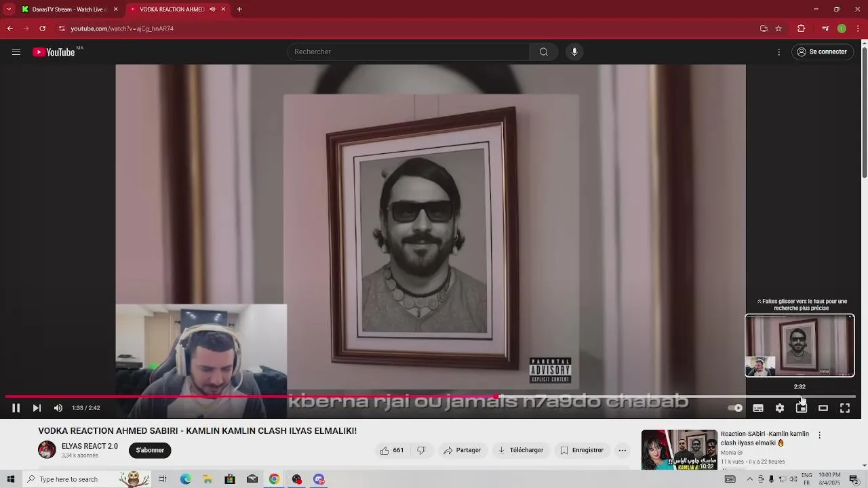Click the Télécharger download button
This screenshot has width=868, height=488.
tap(521, 450)
